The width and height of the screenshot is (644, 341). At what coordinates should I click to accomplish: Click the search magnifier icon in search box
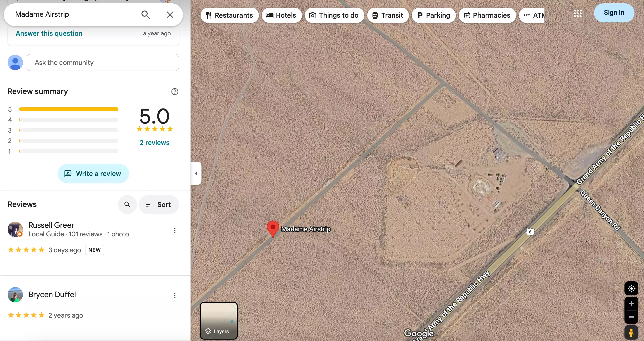point(146,15)
